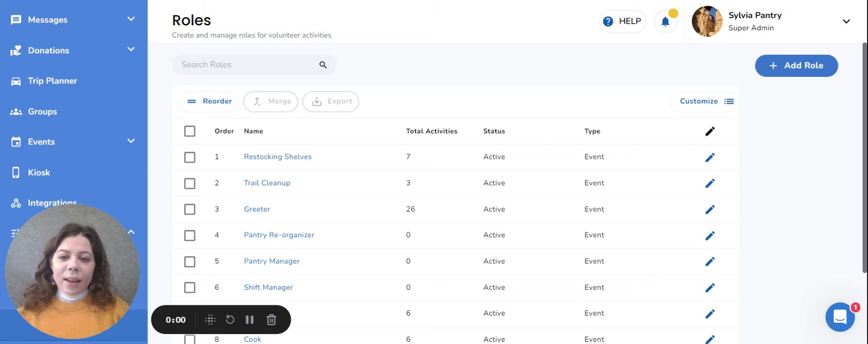Pause the screen recording
This screenshot has height=344, width=868.
point(250,320)
